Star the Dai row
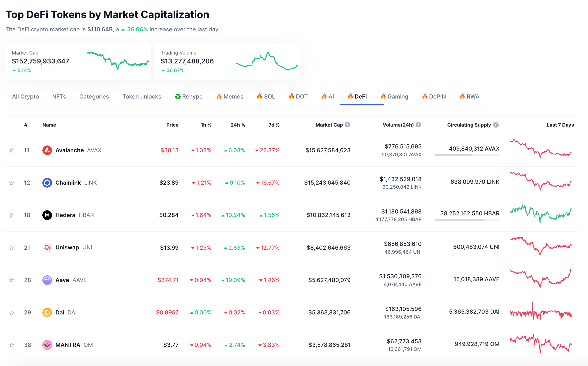 point(12,313)
